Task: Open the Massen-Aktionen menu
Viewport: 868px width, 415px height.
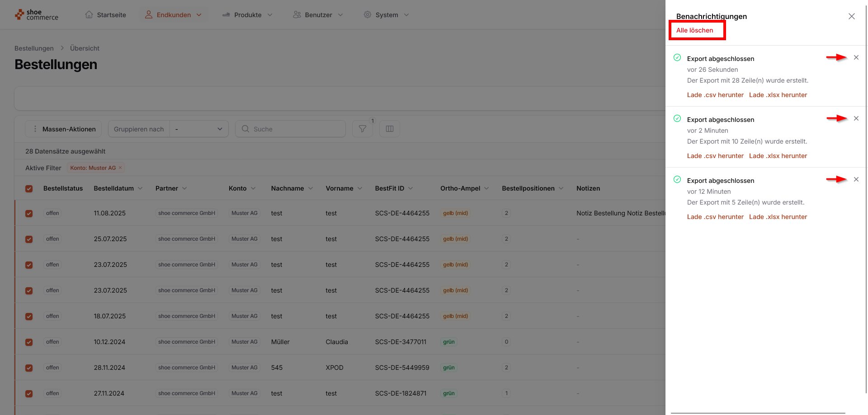Action: [x=64, y=129]
